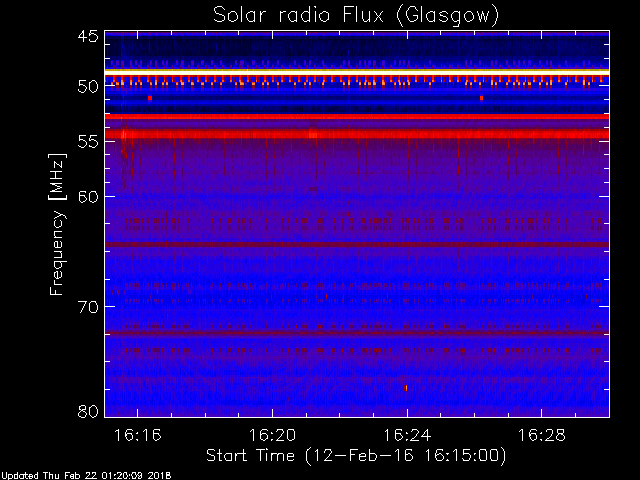Screen dimensions: 640x480
Task: Click the 16:24 time axis label
Action: pyautogui.click(x=407, y=435)
